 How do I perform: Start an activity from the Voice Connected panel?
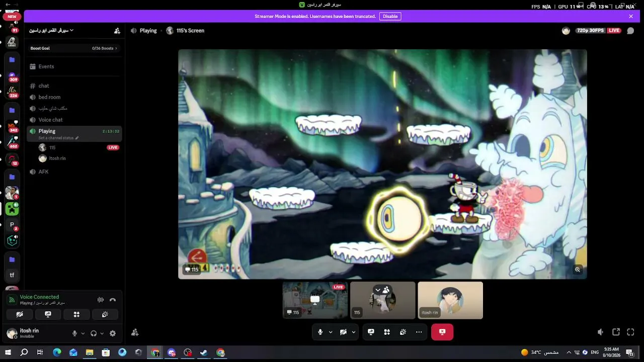(76, 314)
